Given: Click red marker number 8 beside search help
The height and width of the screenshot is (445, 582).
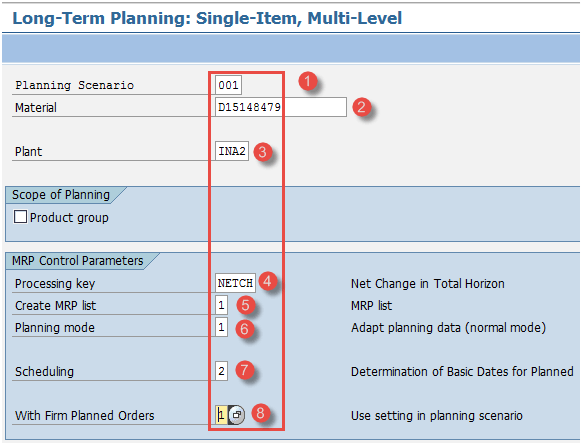Looking at the screenshot, I should pos(260,413).
